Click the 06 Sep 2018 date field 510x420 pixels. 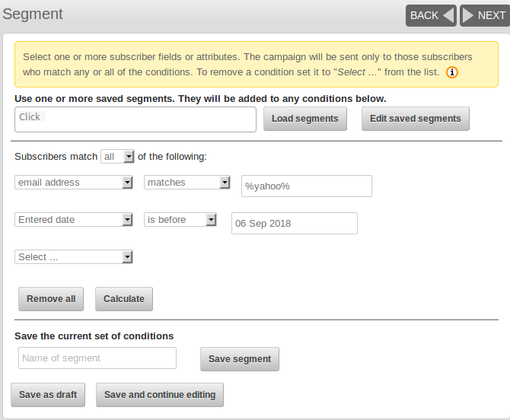point(295,224)
